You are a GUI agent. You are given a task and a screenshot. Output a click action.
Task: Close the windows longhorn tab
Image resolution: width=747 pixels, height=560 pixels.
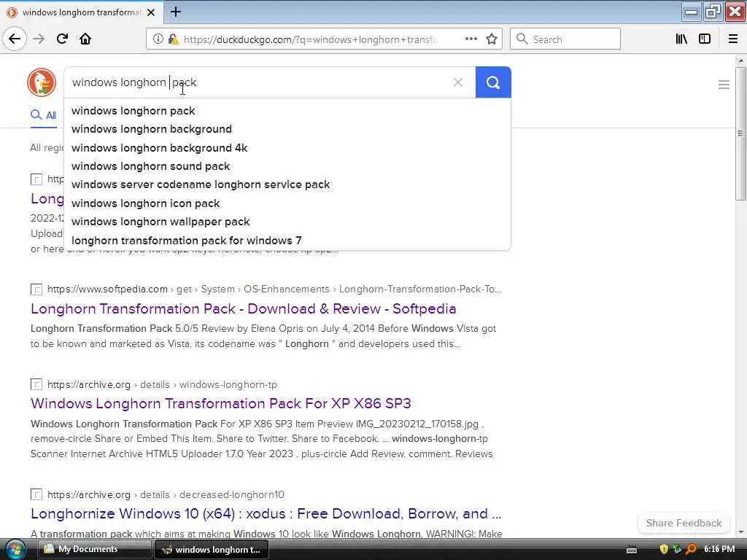click(x=151, y=12)
